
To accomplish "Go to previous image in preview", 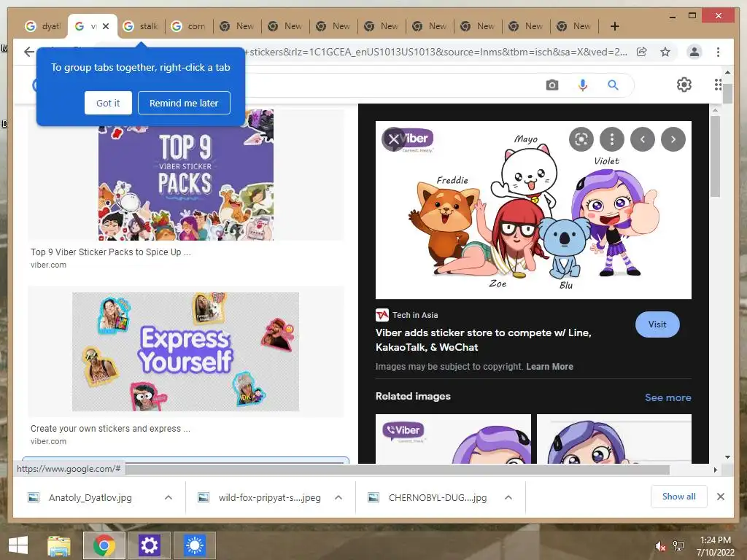I will 643,139.
